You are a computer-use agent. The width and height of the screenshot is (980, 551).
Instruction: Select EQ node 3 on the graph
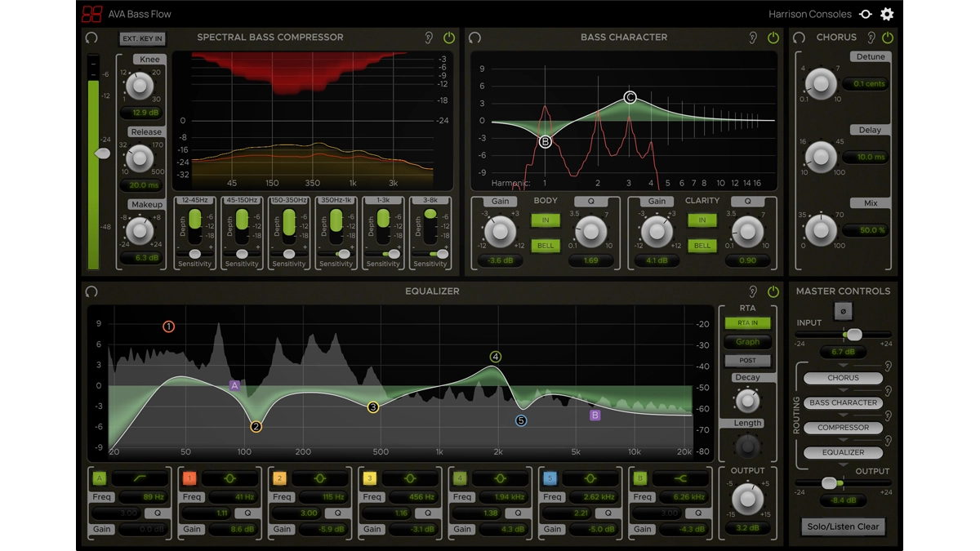click(x=373, y=407)
